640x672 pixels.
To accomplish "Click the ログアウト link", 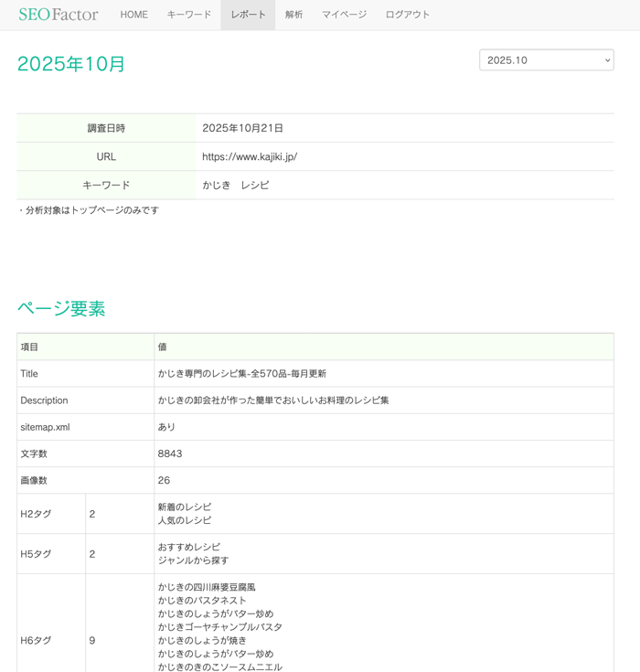I will (407, 15).
